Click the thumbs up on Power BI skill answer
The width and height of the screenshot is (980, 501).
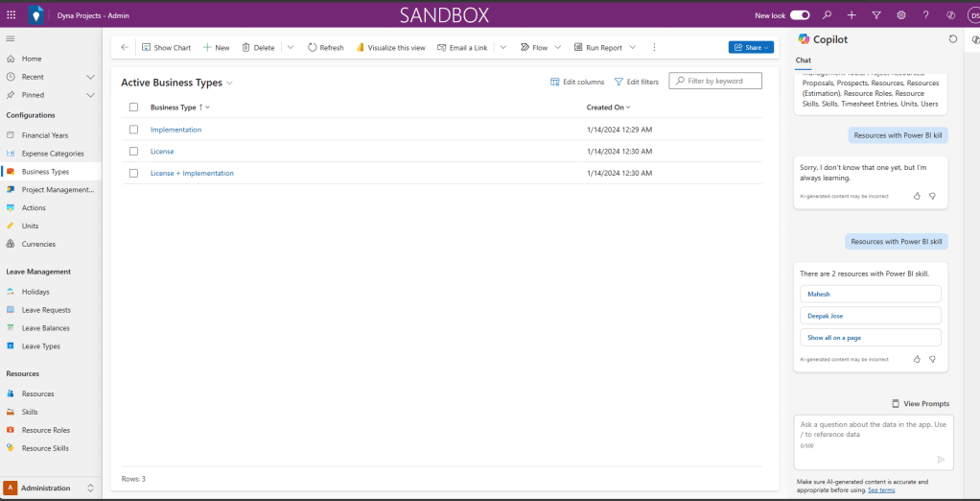point(917,359)
